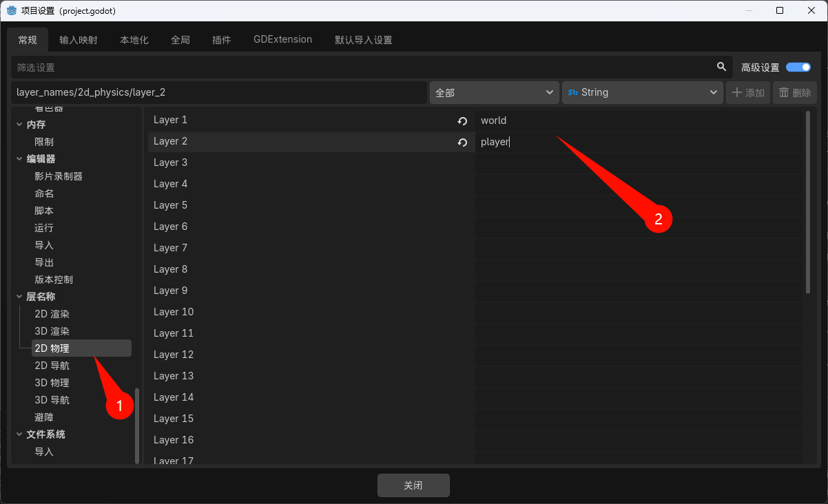This screenshot has width=828, height=504.
Task: Click the layer list vertical scrollbar
Action: coord(807,202)
